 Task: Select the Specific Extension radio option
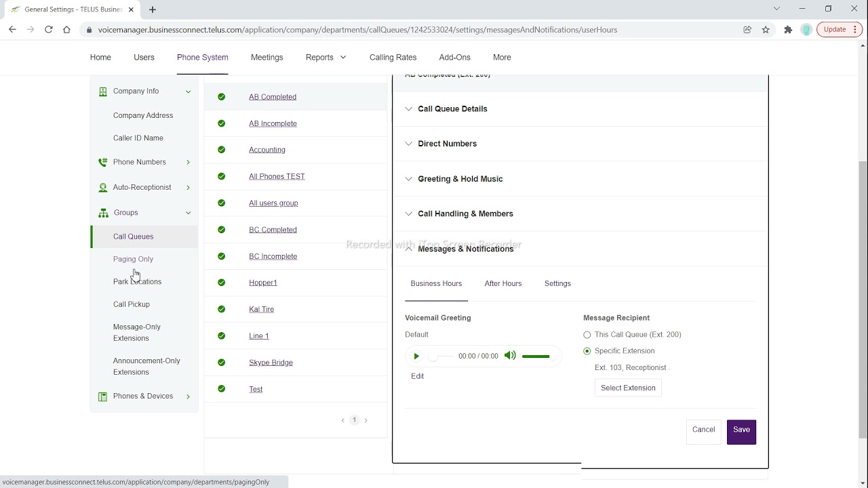[x=587, y=351]
